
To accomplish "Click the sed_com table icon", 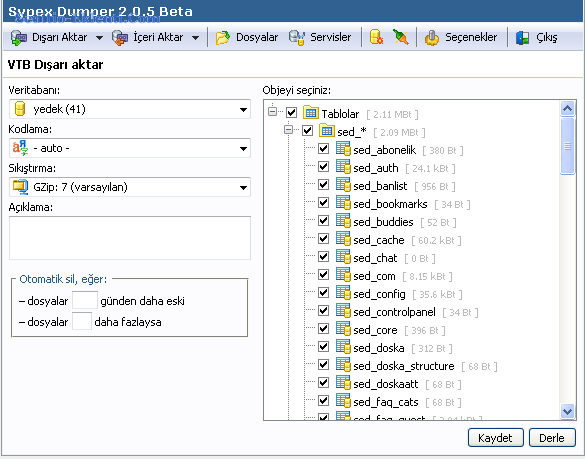I will (343, 275).
